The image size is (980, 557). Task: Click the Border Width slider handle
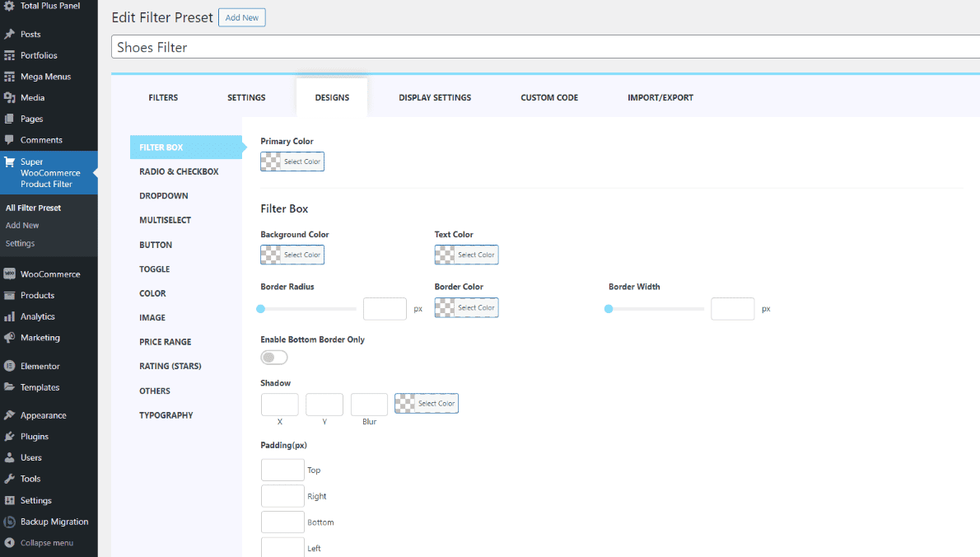(x=609, y=309)
